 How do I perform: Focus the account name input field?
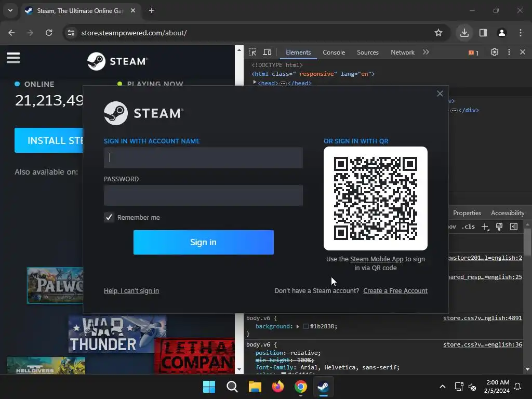tap(203, 158)
